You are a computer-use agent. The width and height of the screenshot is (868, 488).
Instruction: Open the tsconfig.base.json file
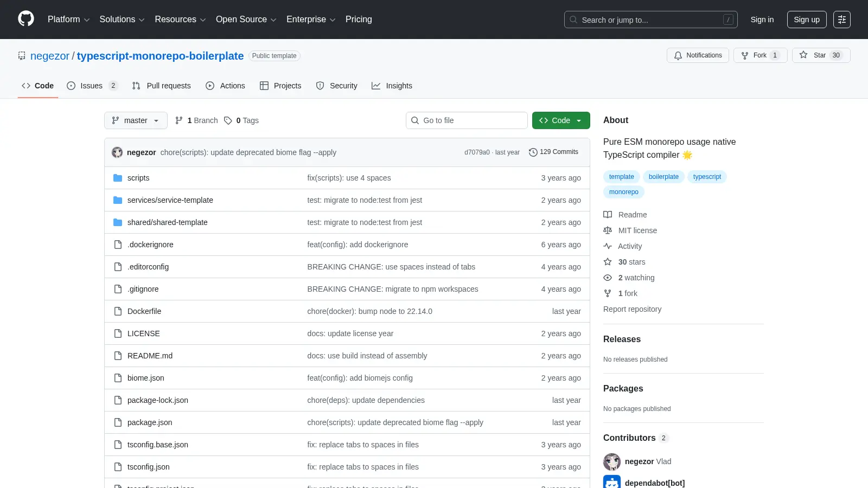coord(158,445)
